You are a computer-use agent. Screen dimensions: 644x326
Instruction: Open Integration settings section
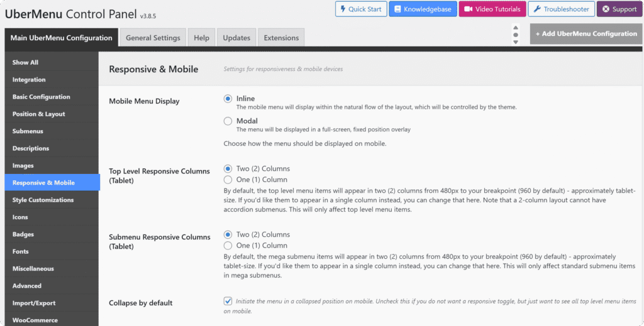(52, 80)
